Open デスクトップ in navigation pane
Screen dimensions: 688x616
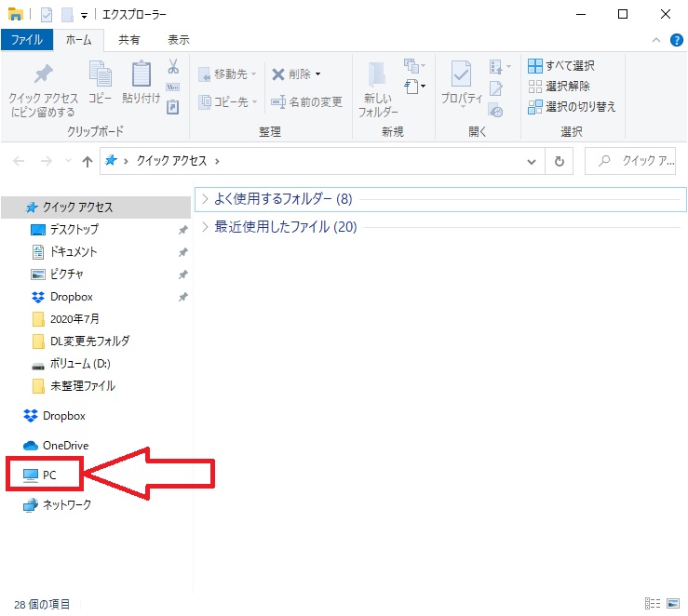click(74, 229)
